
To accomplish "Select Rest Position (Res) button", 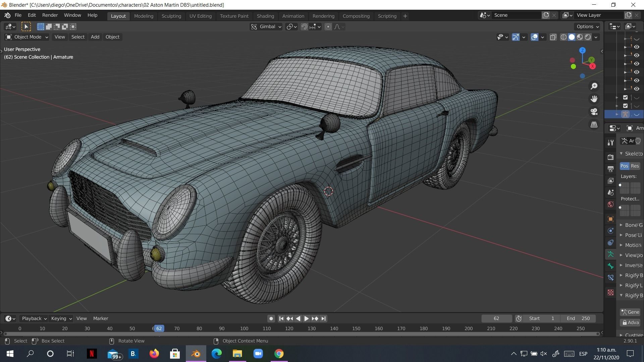I will pyautogui.click(x=635, y=166).
